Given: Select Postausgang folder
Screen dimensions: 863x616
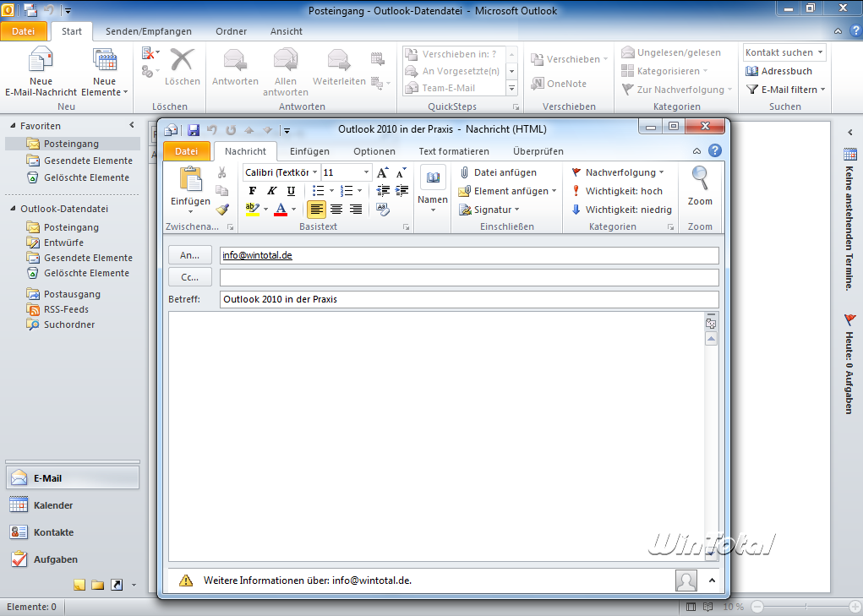Looking at the screenshot, I should tap(63, 294).
